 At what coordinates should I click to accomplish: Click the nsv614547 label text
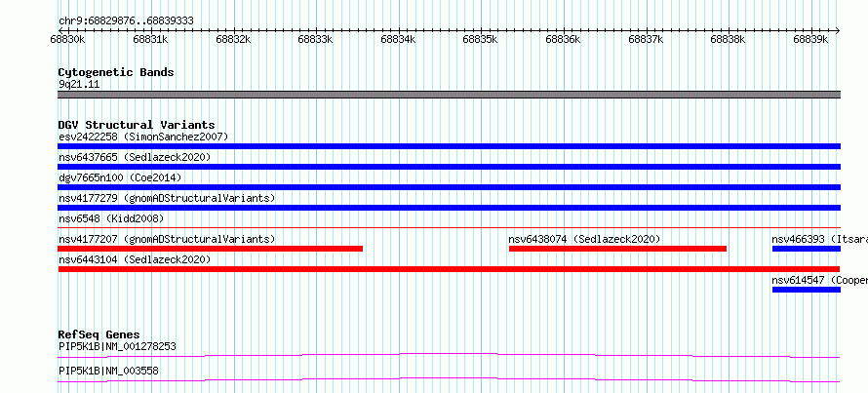pos(798,280)
